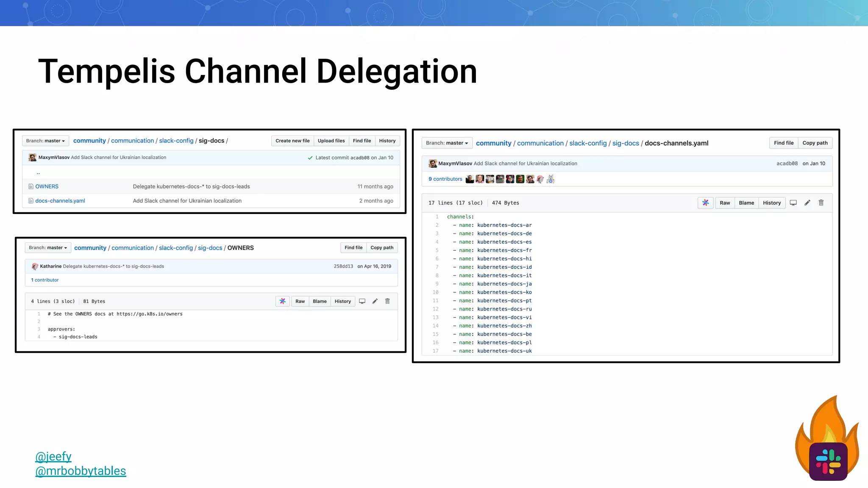Image resolution: width=868 pixels, height=488 pixels.
Task: Click Copy path button in docs-channels.yaml header
Action: (x=815, y=143)
